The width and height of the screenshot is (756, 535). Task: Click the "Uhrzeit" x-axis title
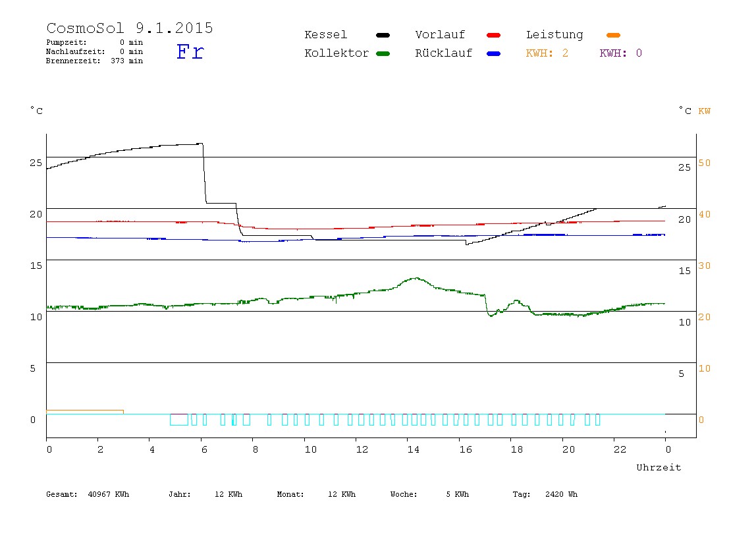coord(659,467)
